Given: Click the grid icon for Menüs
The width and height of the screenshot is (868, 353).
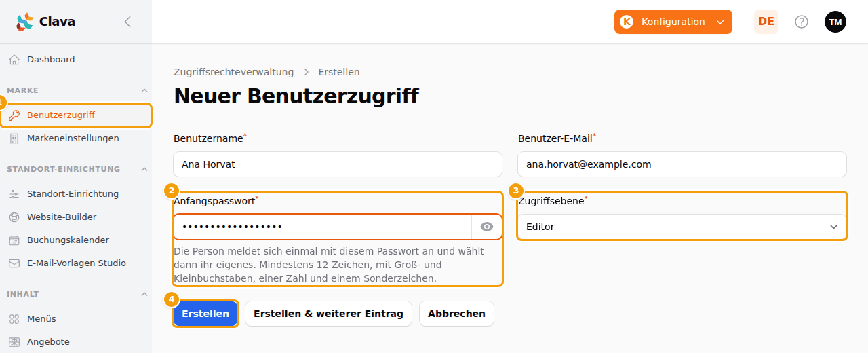Looking at the screenshot, I should (14, 319).
